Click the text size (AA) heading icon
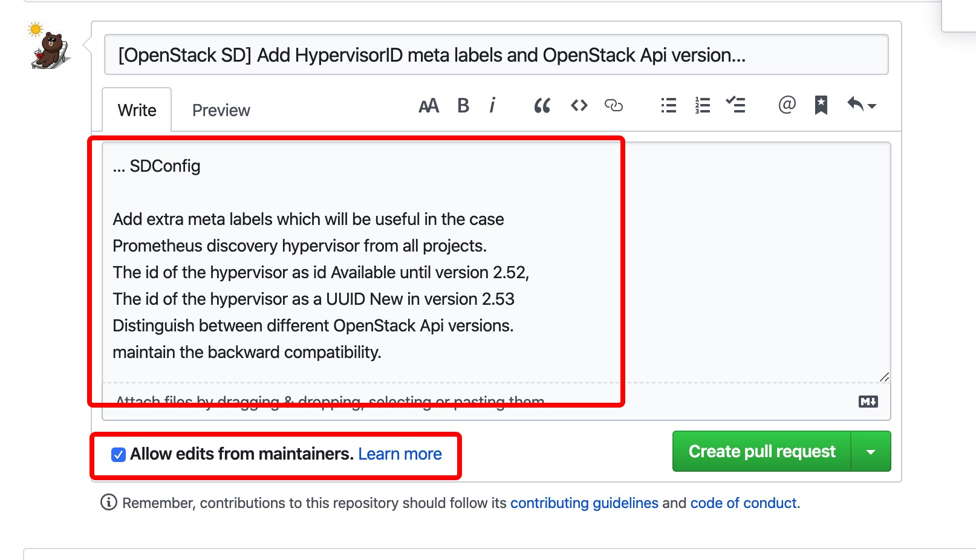The image size is (976, 560). point(429,106)
